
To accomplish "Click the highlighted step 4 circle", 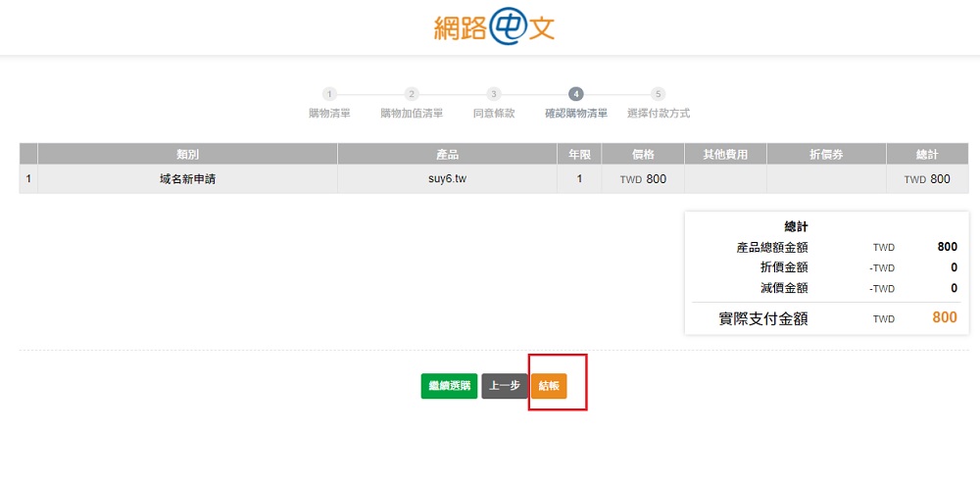I will (x=576, y=94).
